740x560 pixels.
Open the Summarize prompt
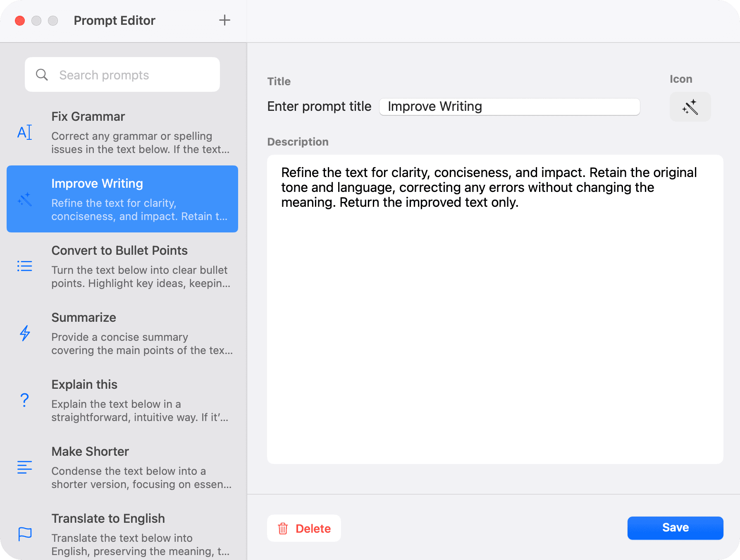(x=124, y=333)
